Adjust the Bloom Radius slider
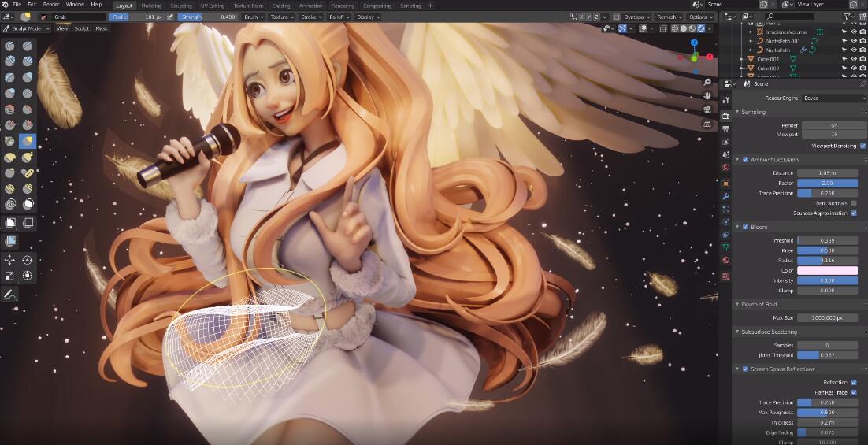Screen dimensions: 868x445 827,260
